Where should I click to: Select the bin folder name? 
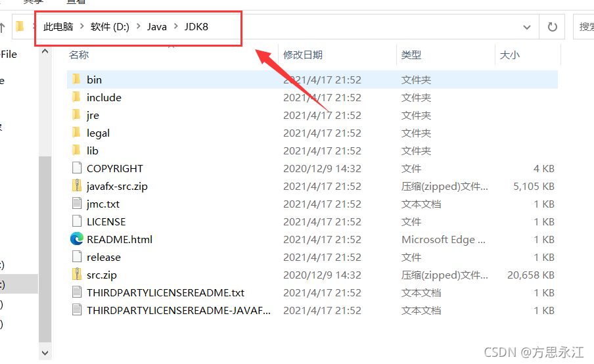94,80
